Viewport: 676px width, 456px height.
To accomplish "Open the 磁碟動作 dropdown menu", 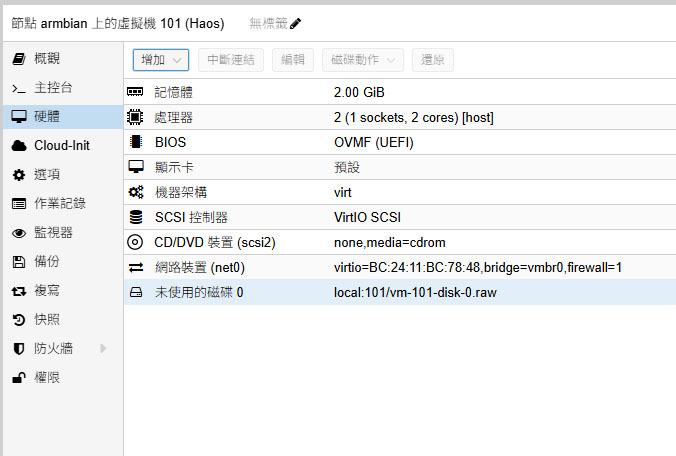I will (x=366, y=60).
